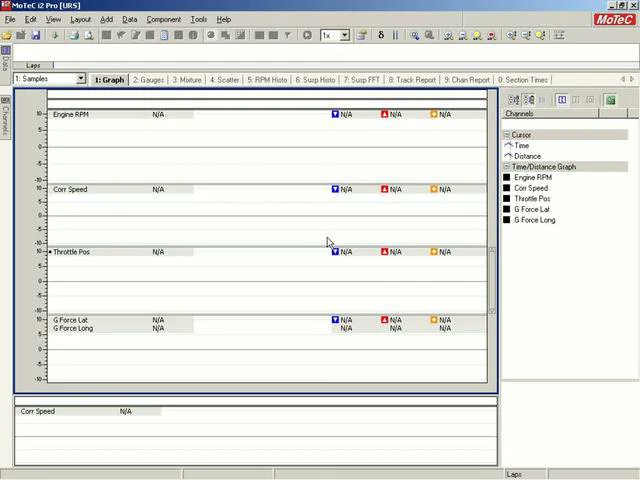The width and height of the screenshot is (640, 480).
Task: Open the Samples workbook dropdown
Action: (81, 78)
